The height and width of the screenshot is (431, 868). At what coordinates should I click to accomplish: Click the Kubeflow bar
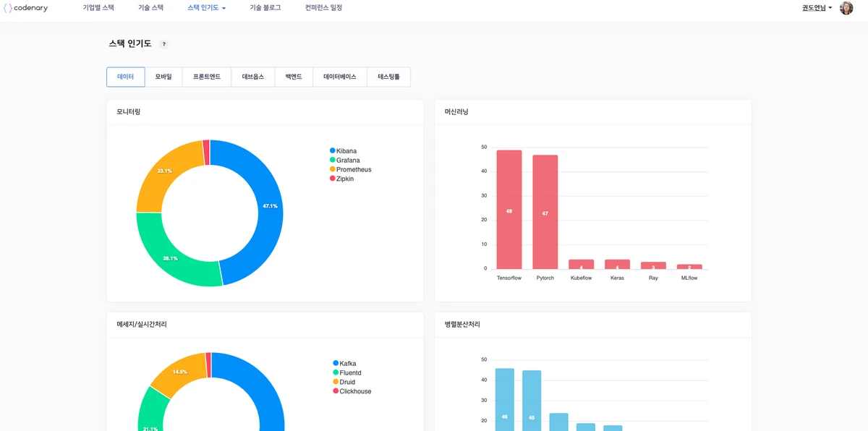[582, 265]
